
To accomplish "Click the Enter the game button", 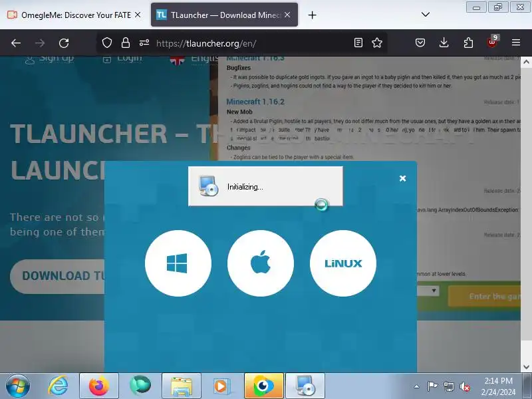I will [485, 296].
